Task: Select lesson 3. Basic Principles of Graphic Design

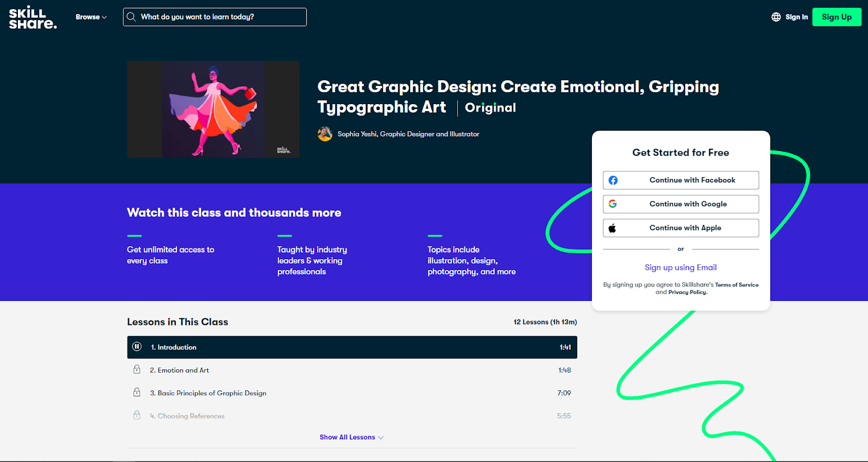Action: pos(352,393)
